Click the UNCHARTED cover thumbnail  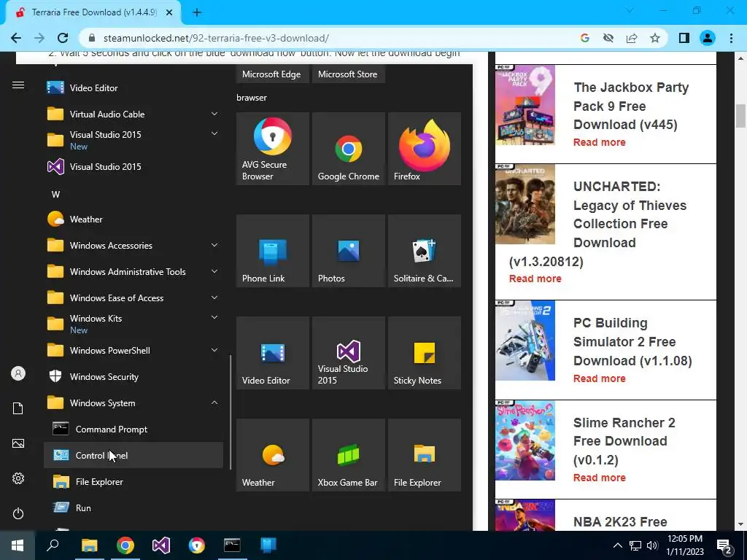click(x=525, y=204)
